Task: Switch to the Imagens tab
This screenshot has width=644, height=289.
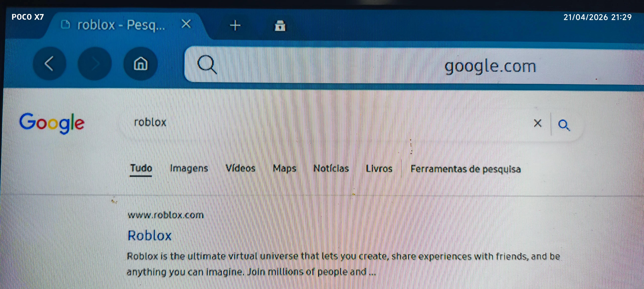Action: tap(189, 169)
